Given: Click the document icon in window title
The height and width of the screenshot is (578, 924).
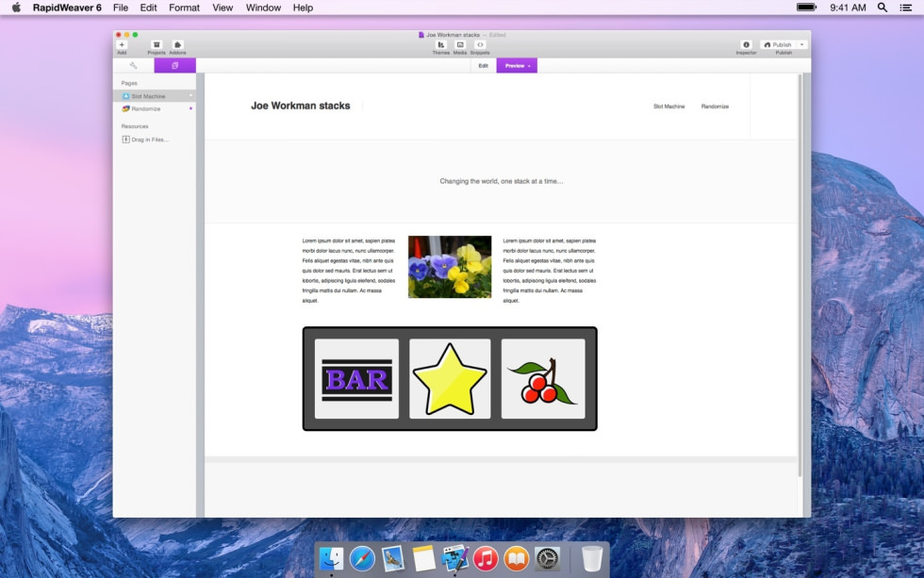Looking at the screenshot, I should 421,35.
